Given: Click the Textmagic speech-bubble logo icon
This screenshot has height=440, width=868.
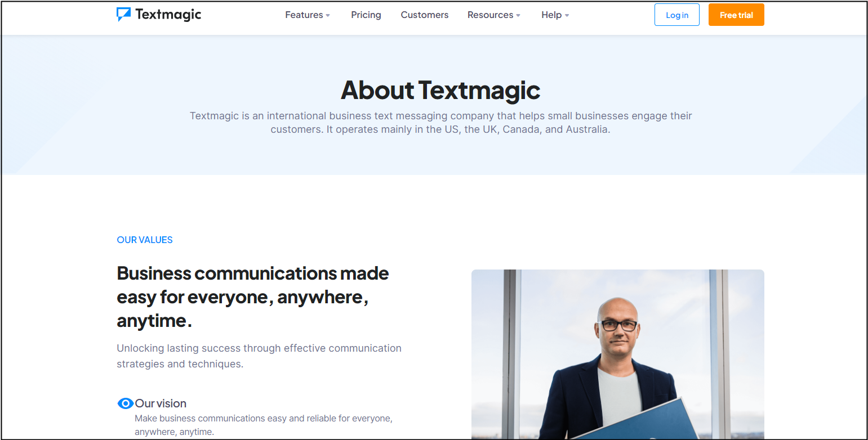Looking at the screenshot, I should pyautogui.click(x=123, y=15).
